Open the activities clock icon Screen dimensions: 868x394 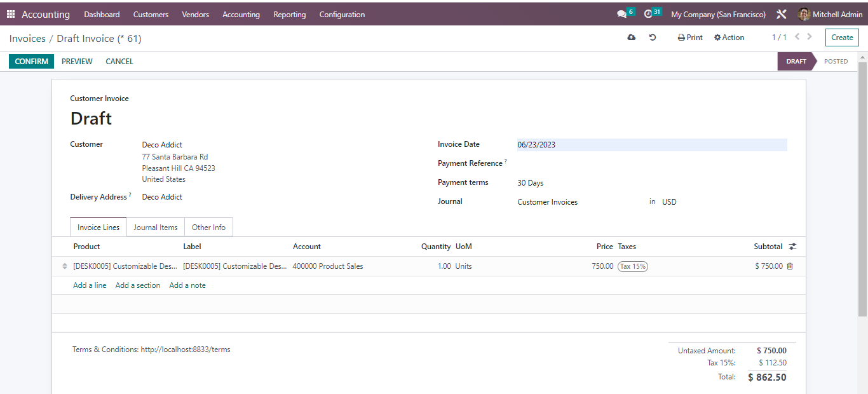coord(648,14)
